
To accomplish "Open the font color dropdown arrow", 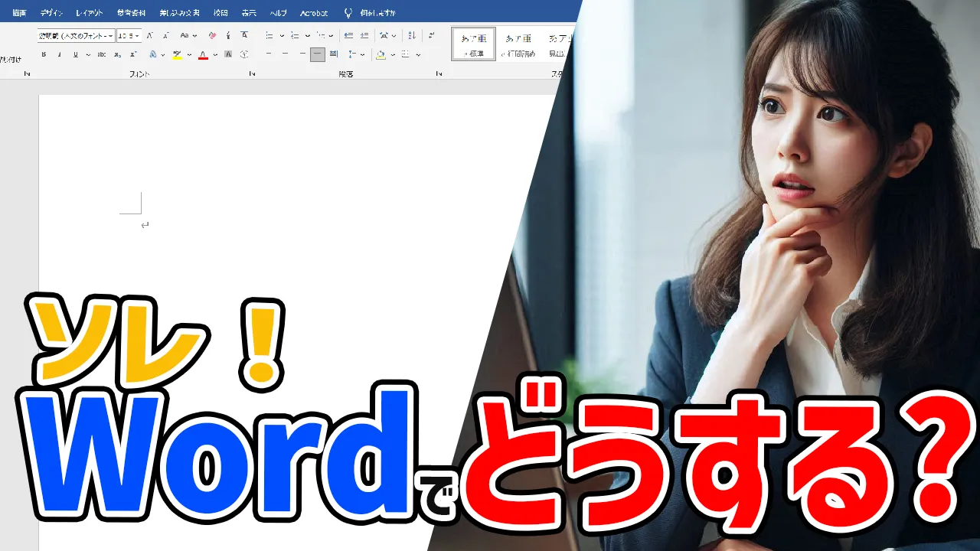I will click(214, 54).
